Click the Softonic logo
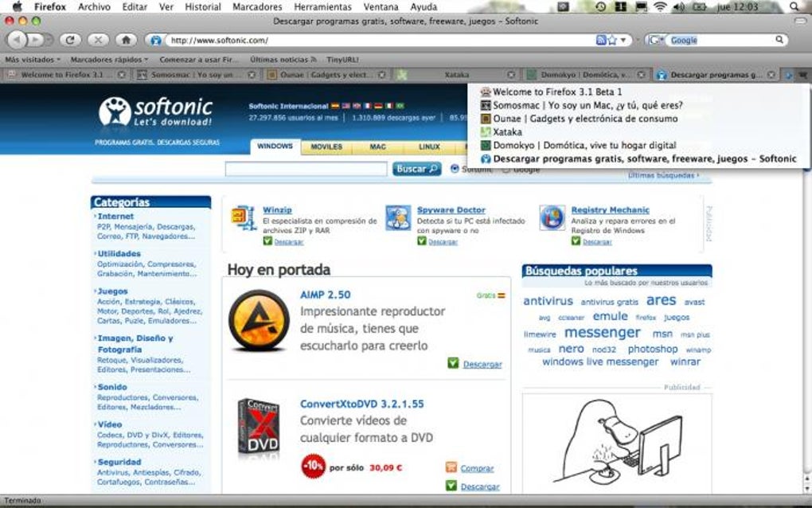 pos(155,111)
